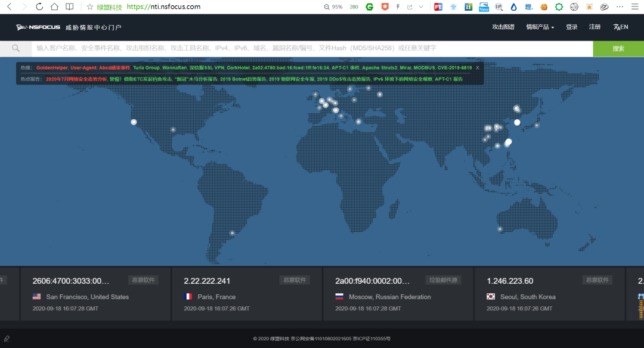Open the blue snowflake extension

[x=453, y=7]
